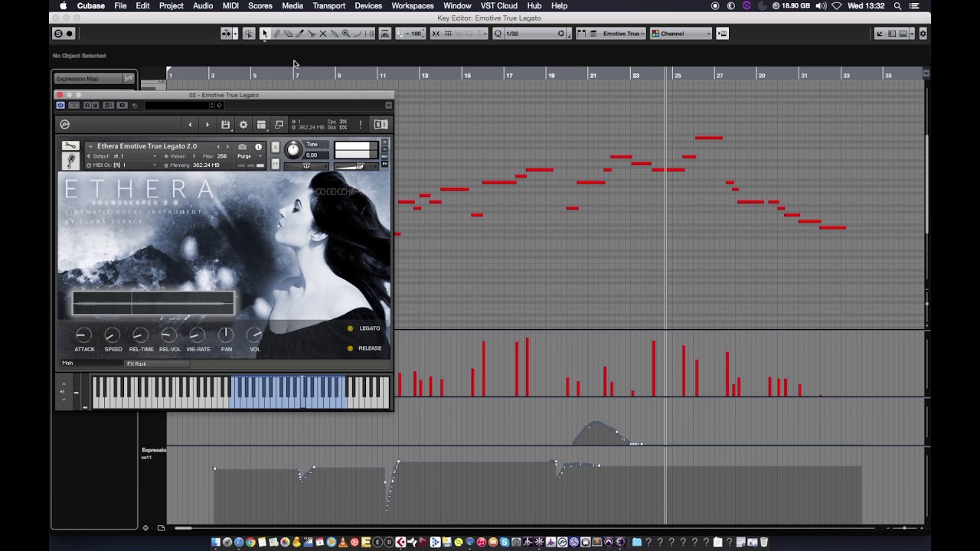Load next Kontakt preset arrow

(x=207, y=125)
